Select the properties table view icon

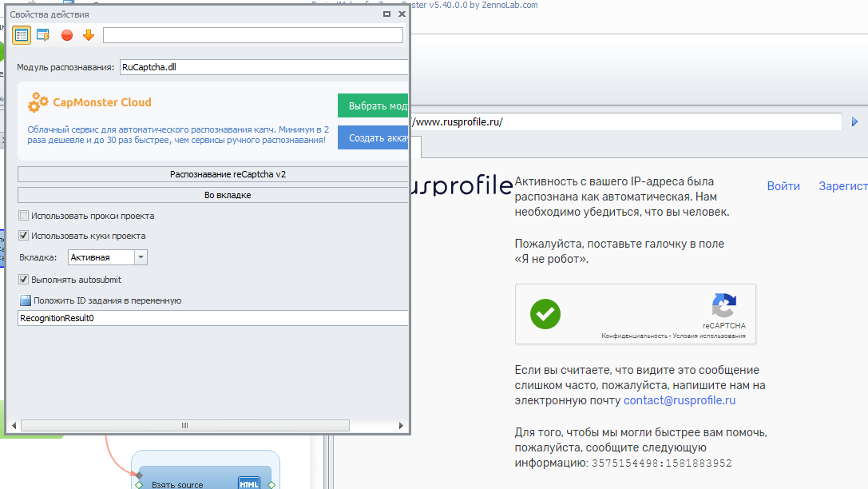(x=22, y=35)
